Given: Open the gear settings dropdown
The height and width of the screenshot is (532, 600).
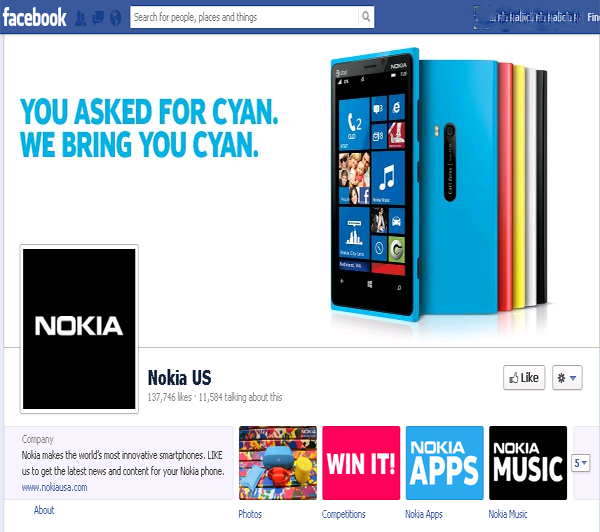Looking at the screenshot, I should tap(567, 378).
